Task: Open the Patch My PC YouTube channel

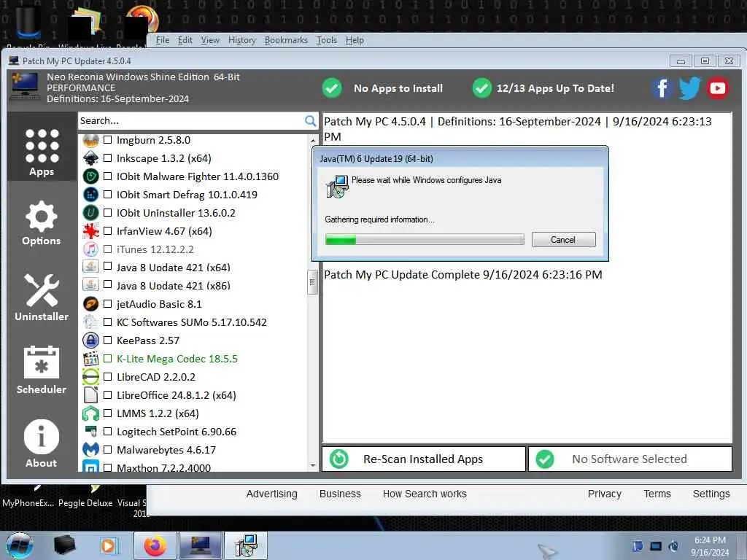Action: point(718,88)
